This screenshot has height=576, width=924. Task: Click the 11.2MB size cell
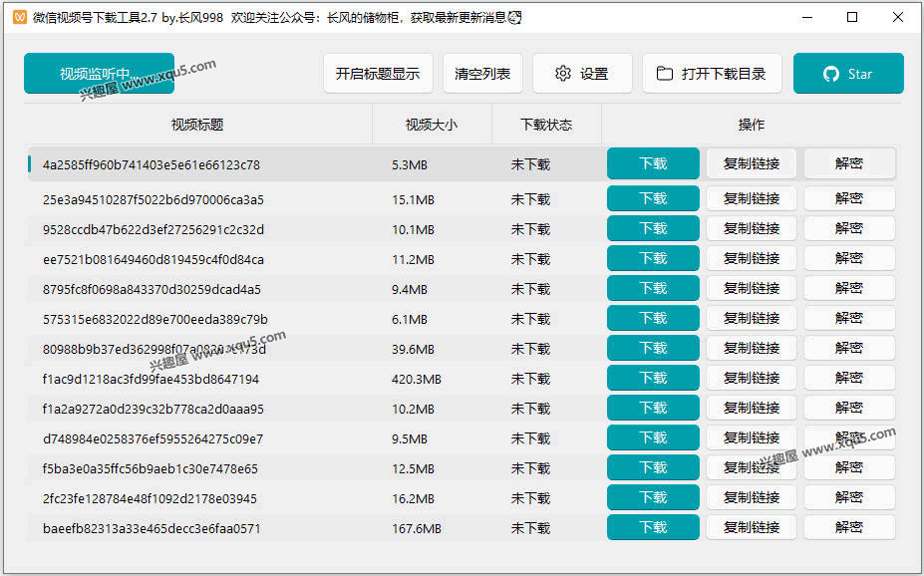click(x=413, y=260)
